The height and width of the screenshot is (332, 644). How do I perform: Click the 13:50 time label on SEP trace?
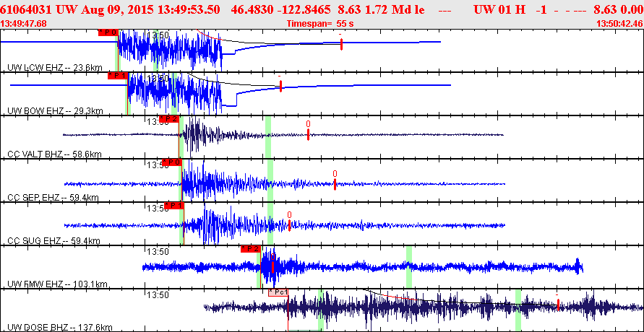point(158,165)
